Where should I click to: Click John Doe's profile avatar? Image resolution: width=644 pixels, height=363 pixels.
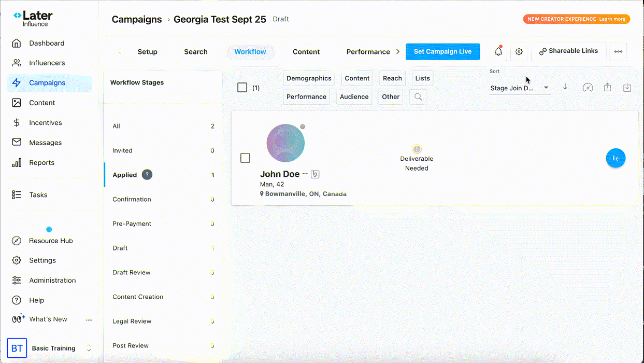[x=285, y=143]
